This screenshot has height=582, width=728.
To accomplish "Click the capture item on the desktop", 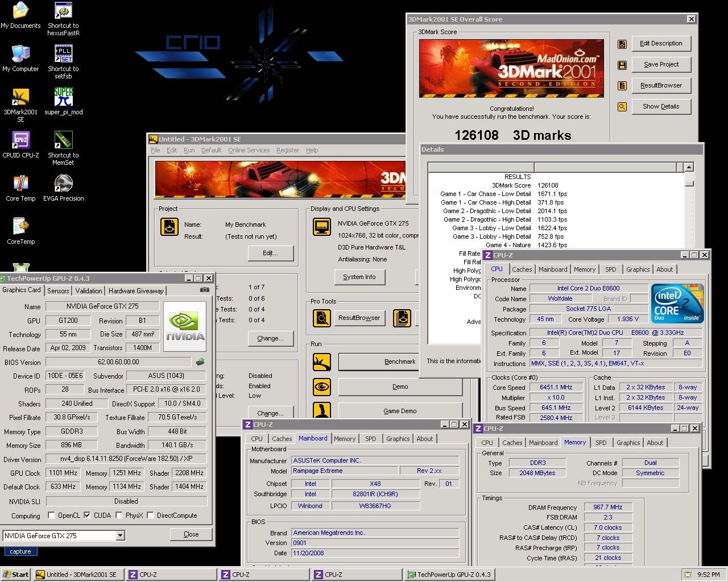I will (20, 551).
